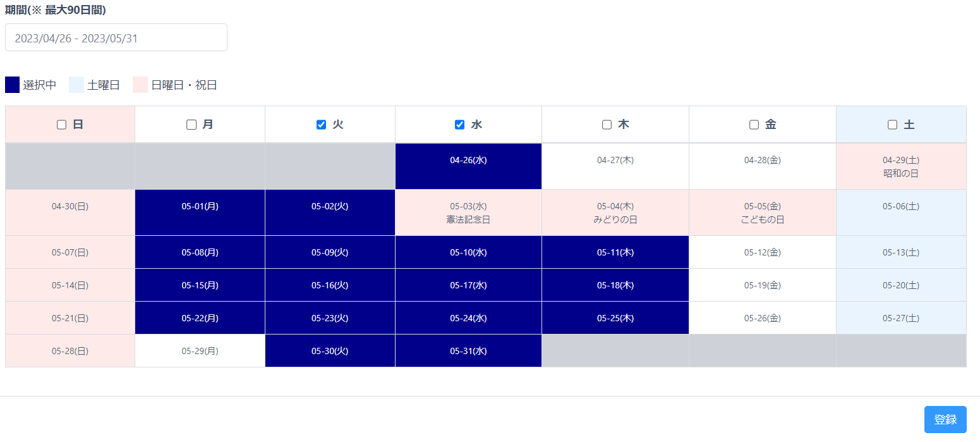Select the 04-27(木) date cell

click(x=615, y=166)
